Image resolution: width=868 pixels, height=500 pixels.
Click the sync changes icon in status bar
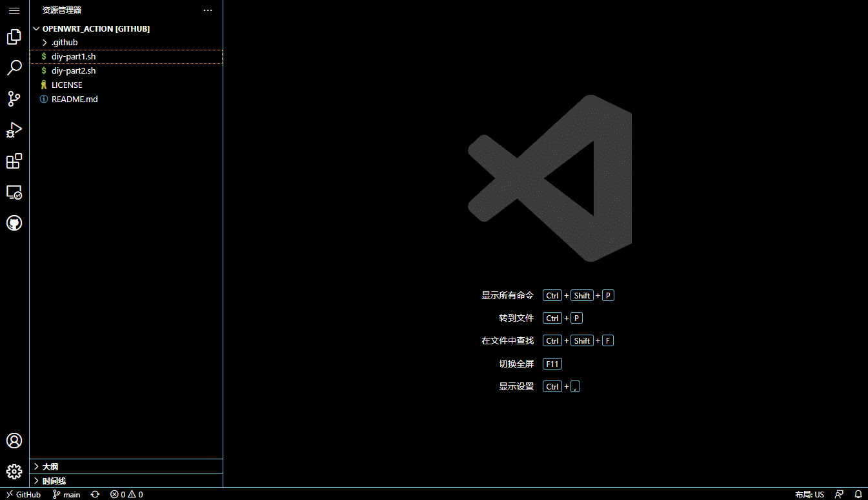tap(96, 494)
